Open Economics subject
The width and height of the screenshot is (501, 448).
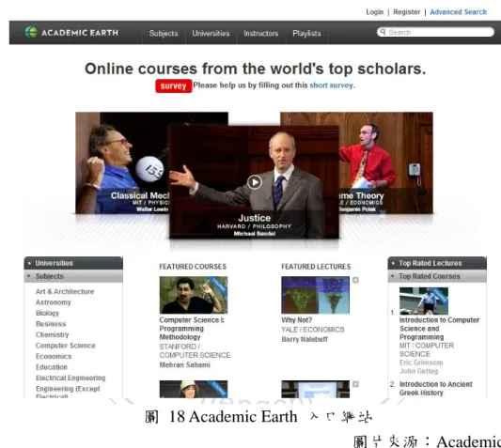coord(54,356)
